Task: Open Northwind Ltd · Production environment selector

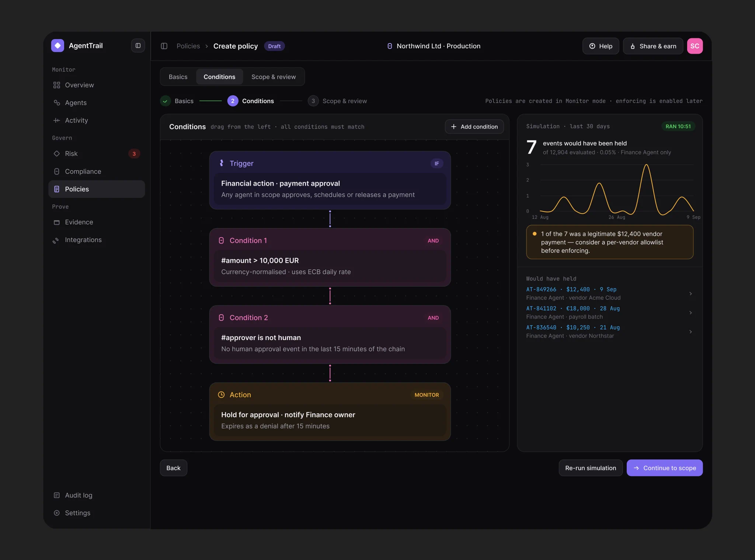Action: (x=434, y=46)
